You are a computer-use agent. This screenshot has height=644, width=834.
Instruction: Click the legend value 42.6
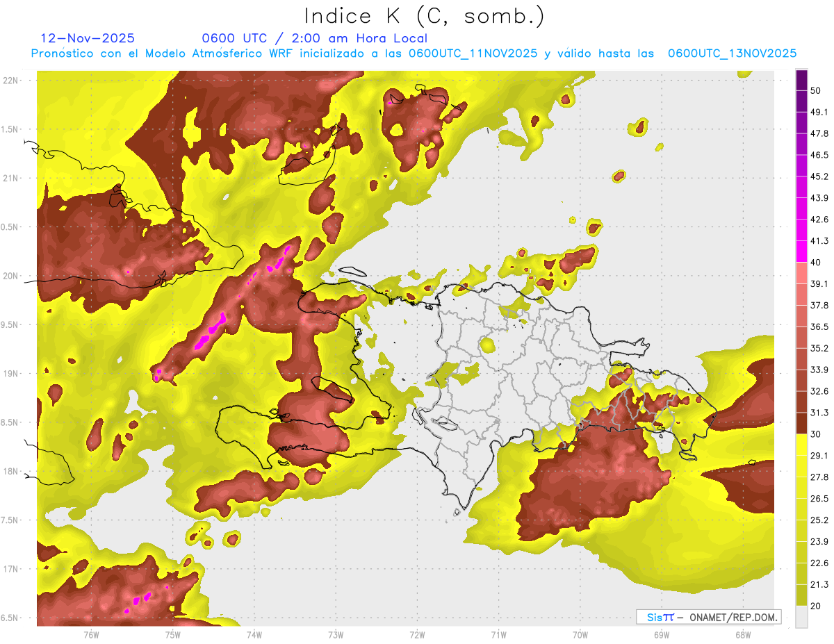[819, 220]
